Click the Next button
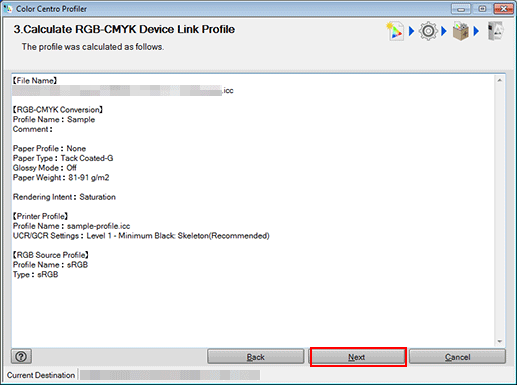This screenshot has width=517, height=385. coord(358,357)
